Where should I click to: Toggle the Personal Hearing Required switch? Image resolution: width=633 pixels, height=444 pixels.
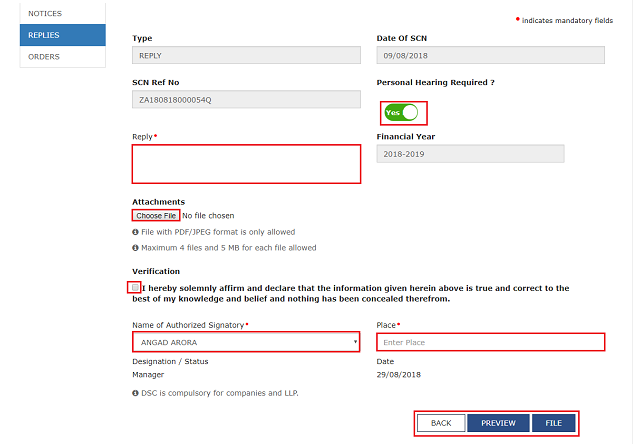point(402,112)
